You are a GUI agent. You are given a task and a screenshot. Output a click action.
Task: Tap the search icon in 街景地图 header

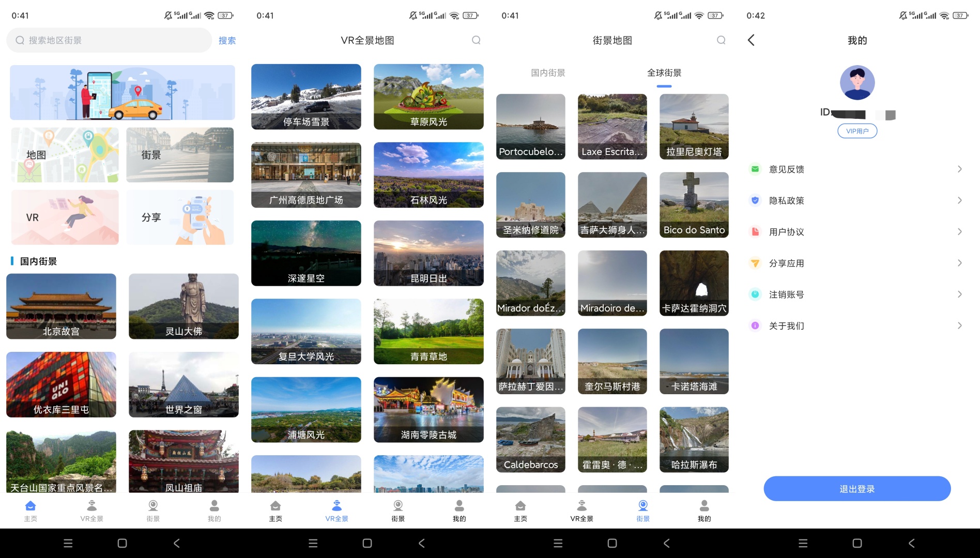[x=721, y=40]
